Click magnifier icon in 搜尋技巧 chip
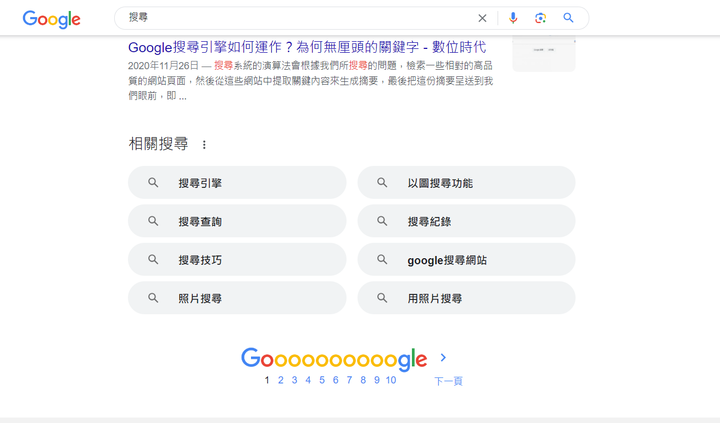The width and height of the screenshot is (720, 423). 153,260
